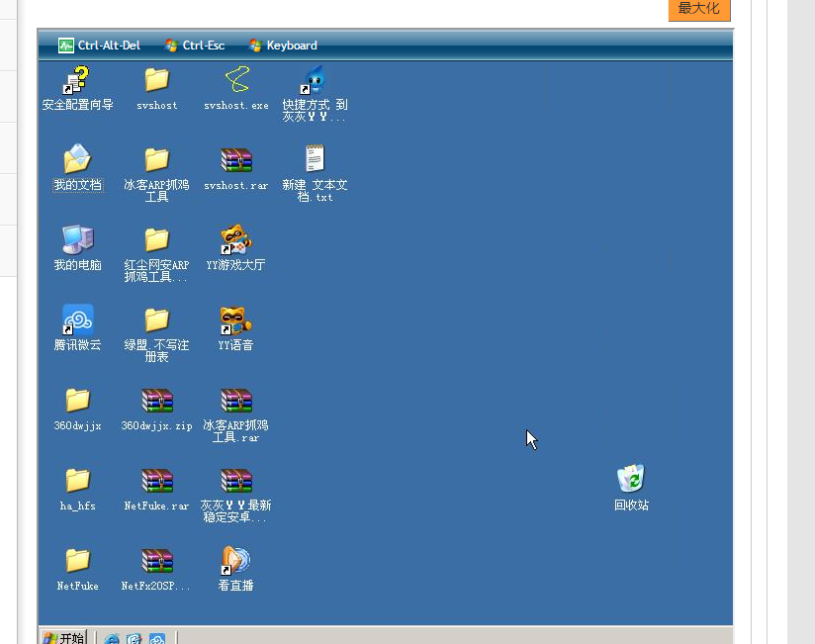815x644 pixels.
Task: Send Ctrl-Alt-Del to the remote desktop
Action: coord(99,46)
